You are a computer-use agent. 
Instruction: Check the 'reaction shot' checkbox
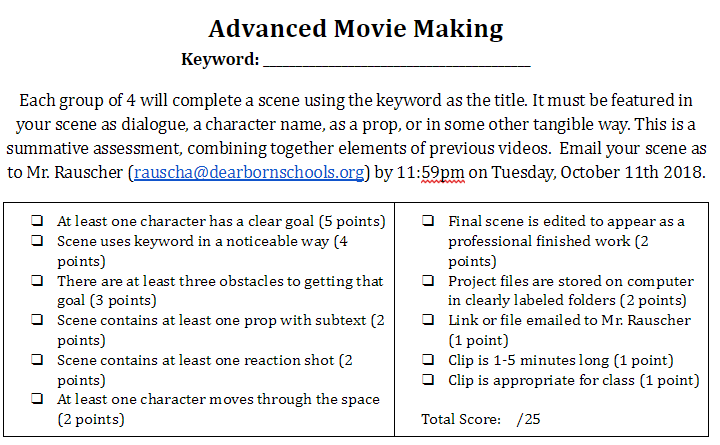37,360
